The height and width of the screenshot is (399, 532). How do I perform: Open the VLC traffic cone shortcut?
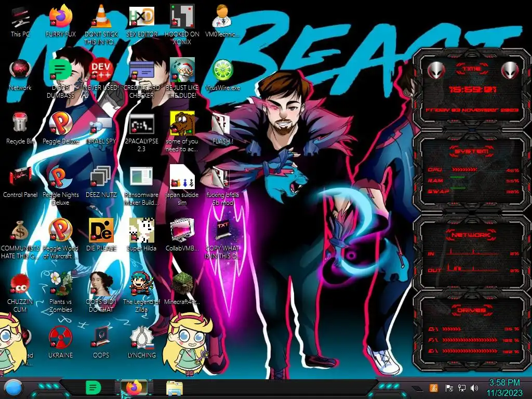pyautogui.click(x=101, y=25)
